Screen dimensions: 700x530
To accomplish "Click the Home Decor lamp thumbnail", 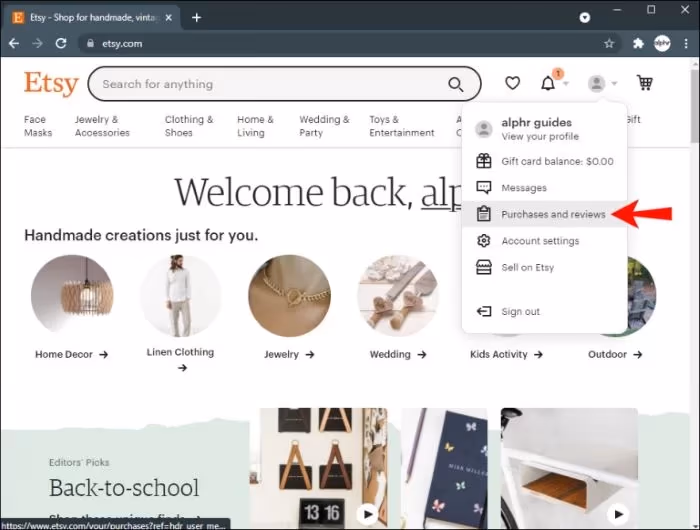I will [x=72, y=295].
